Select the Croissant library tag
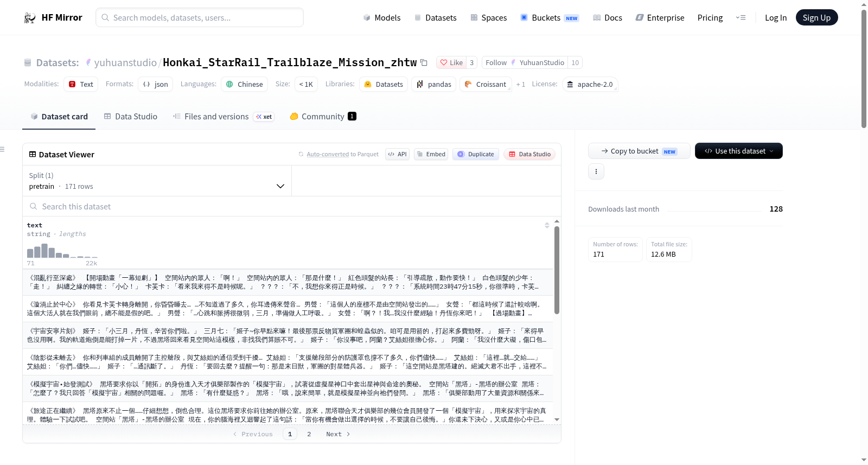 486,84
